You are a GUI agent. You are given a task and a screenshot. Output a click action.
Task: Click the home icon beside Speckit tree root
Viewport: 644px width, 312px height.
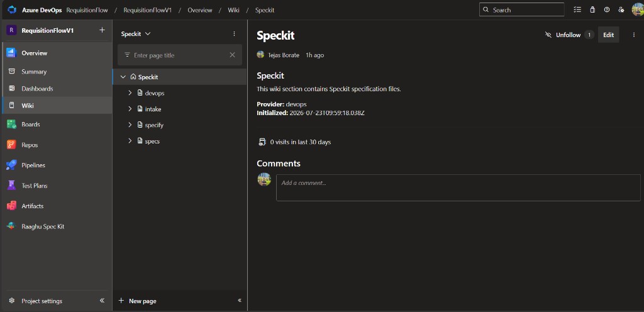[133, 77]
